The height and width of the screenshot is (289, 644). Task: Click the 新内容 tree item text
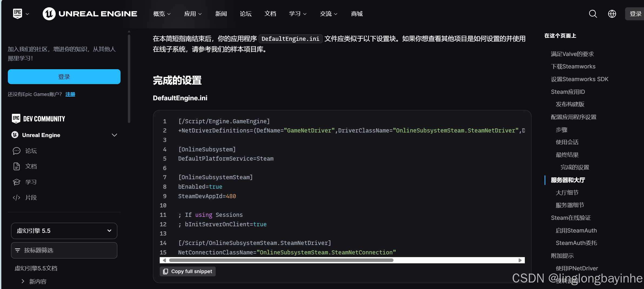pyautogui.click(x=38, y=281)
